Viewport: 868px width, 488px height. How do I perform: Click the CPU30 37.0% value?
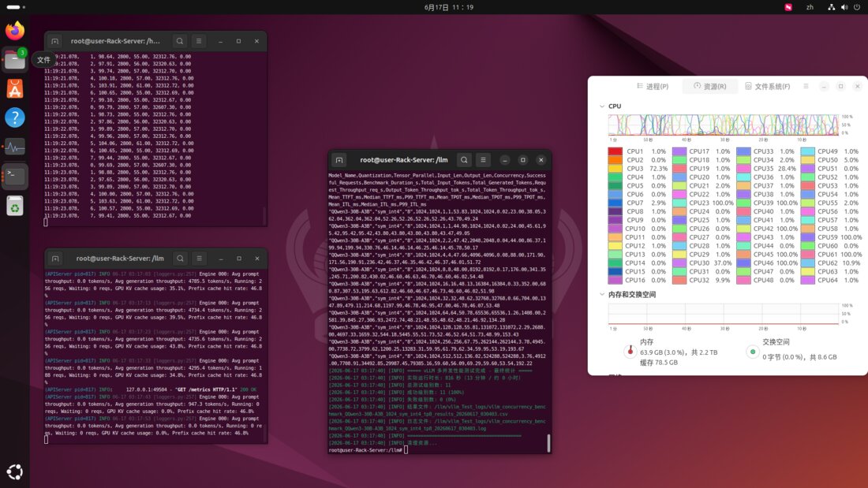(722, 263)
